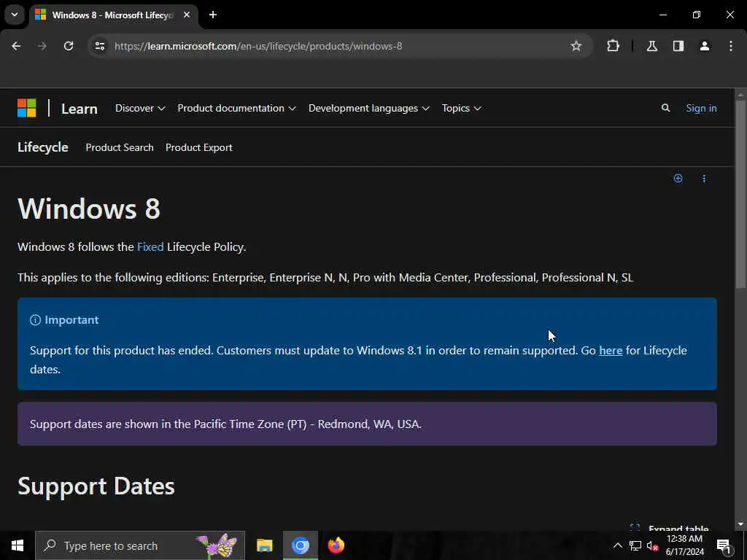Follow the 'here' link for Windows 8.1

[x=611, y=351]
